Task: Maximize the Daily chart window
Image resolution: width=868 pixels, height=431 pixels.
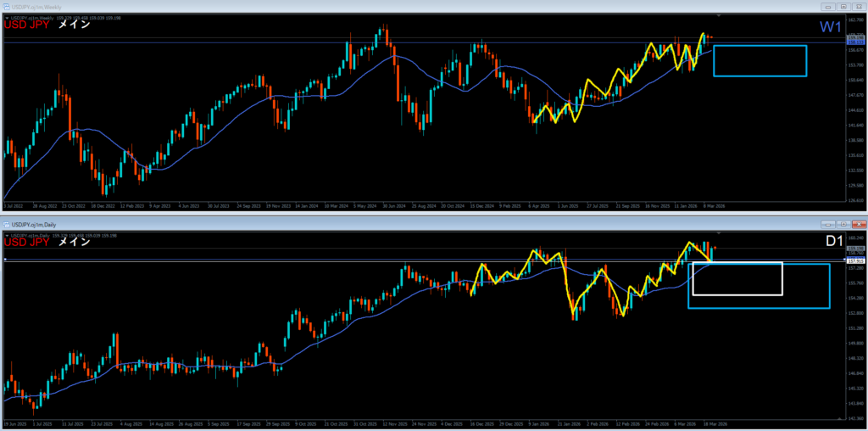Action: coord(844,224)
